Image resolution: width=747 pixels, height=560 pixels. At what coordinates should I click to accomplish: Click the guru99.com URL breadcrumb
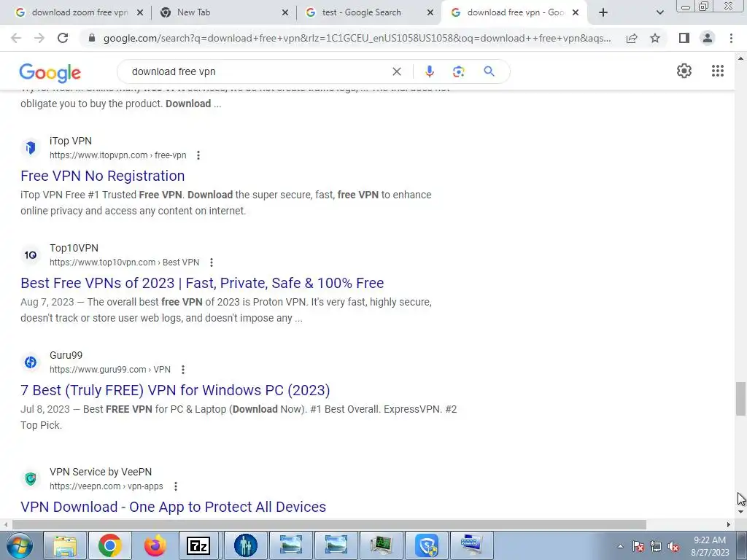[110, 370]
